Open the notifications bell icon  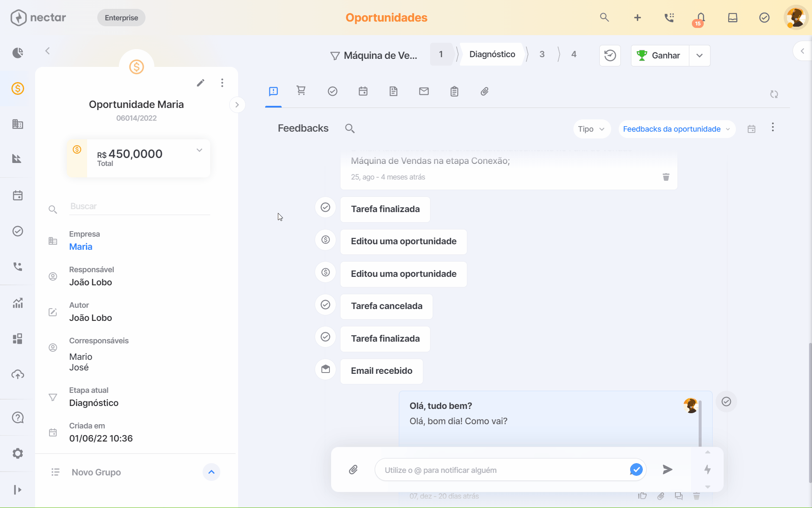(x=700, y=18)
